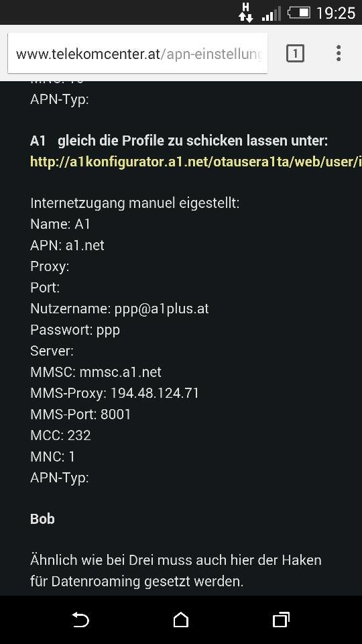Tap the Nutzername ppp@a1plus.at text

point(119,309)
